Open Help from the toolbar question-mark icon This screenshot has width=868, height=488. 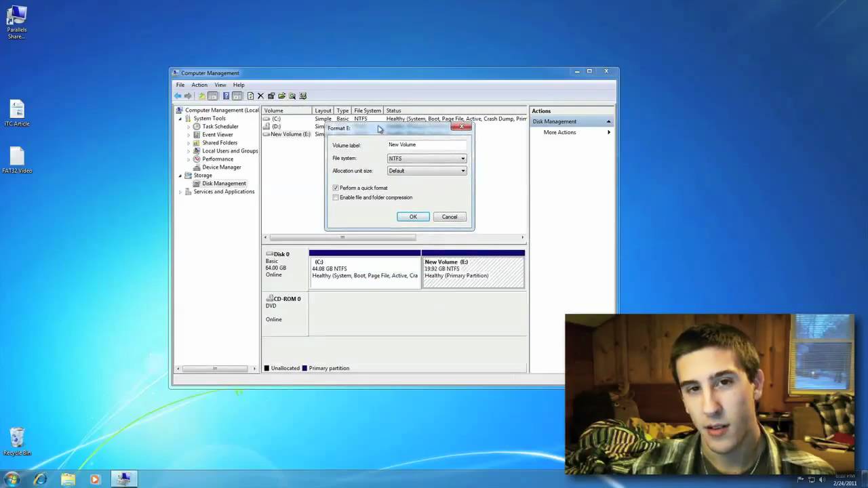tap(226, 96)
